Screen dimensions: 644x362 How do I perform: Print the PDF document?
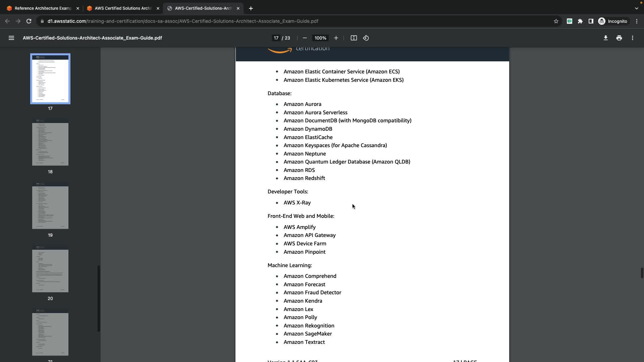tap(619, 38)
